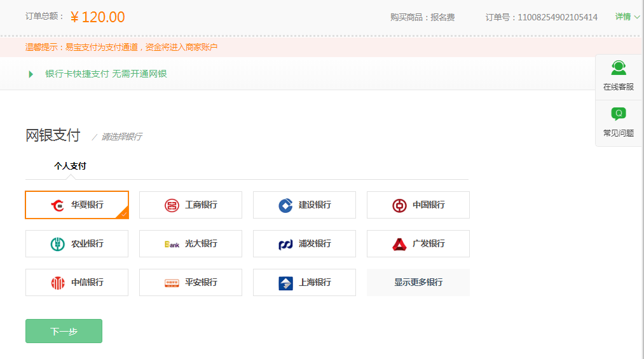This screenshot has width=644, height=359.
Task: Expand order 详情 details dropdown
Action: pos(627,17)
